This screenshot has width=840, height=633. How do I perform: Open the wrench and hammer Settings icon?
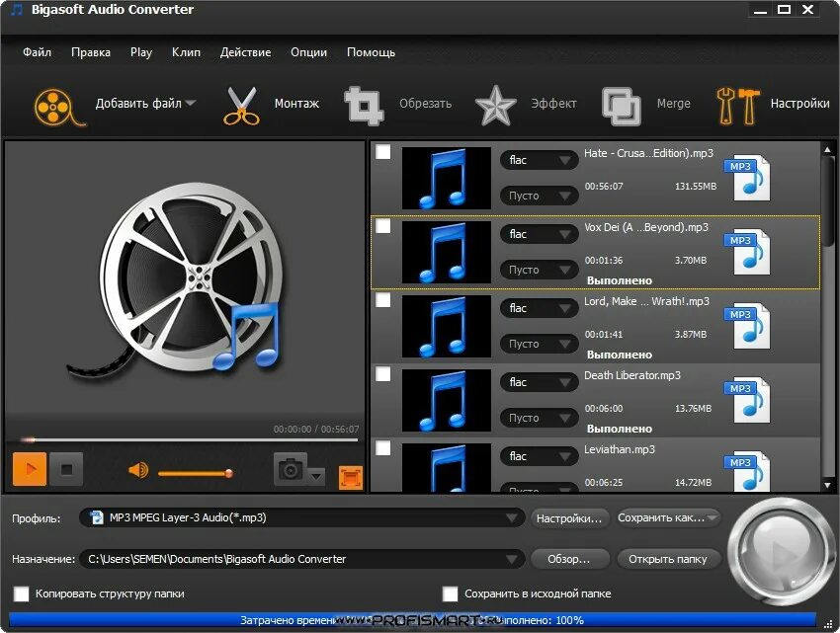[x=737, y=106]
